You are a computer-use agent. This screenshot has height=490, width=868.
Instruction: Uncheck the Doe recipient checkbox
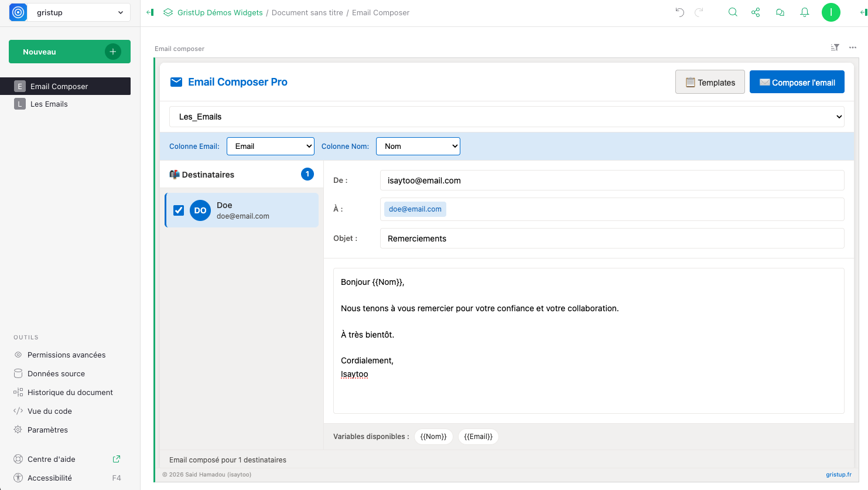[x=179, y=210]
